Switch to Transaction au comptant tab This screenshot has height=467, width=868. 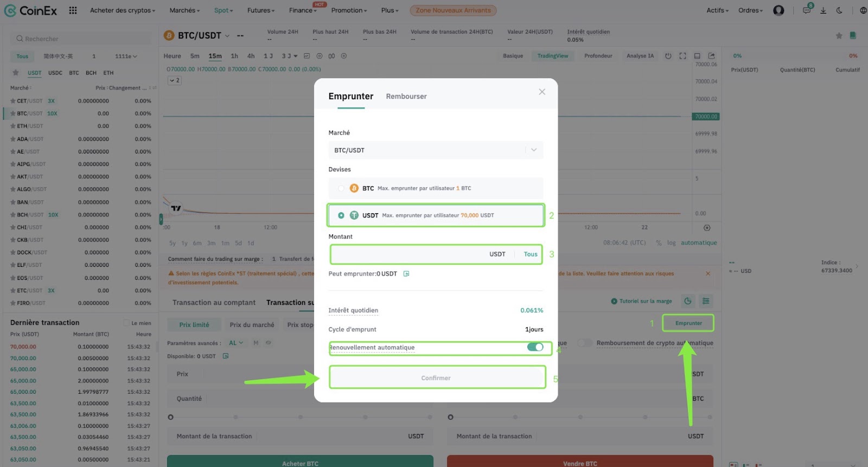(214, 303)
